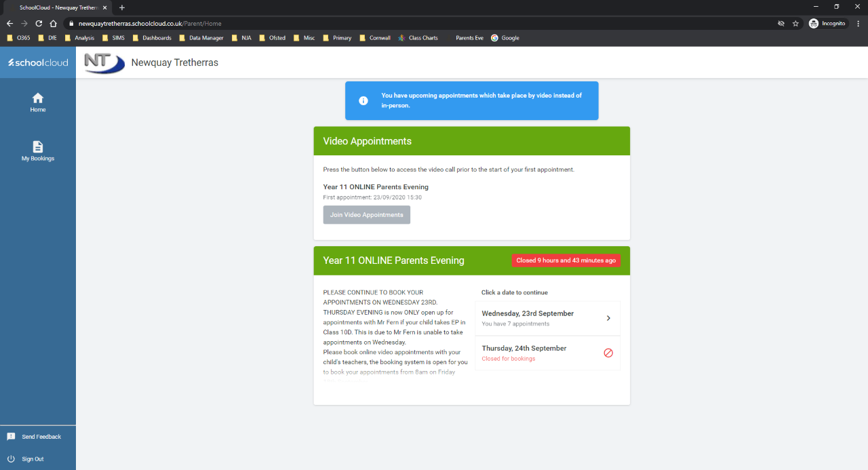Go forward in the browser
Image resolution: width=868 pixels, height=470 pixels.
coord(24,23)
